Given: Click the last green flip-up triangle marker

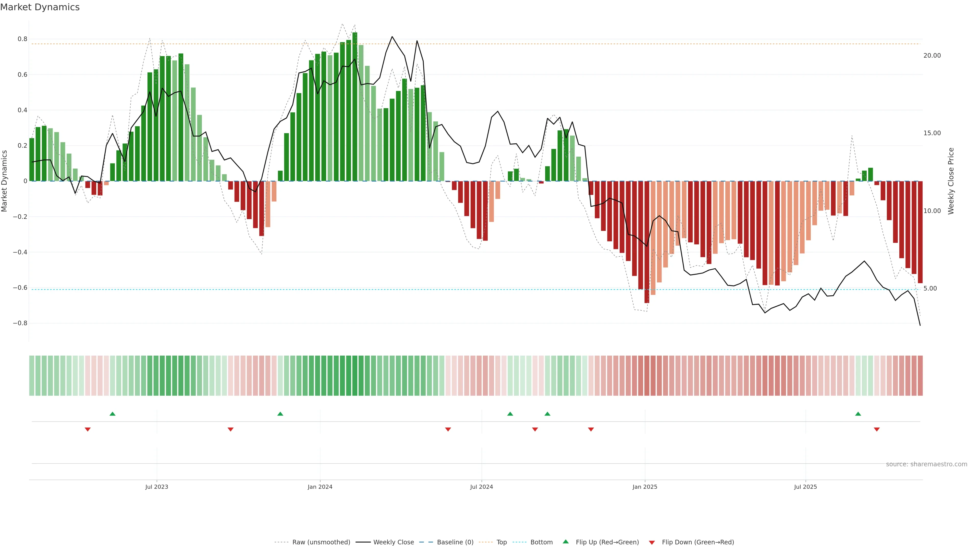Looking at the screenshot, I should [858, 414].
